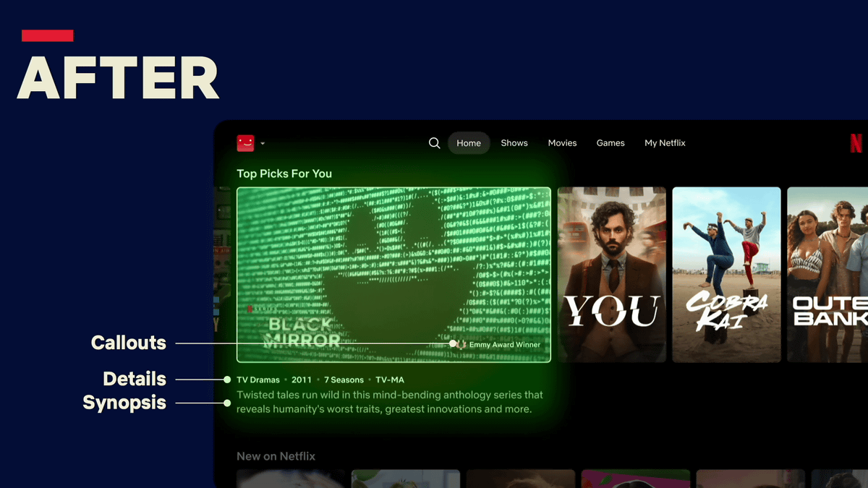Image resolution: width=868 pixels, height=488 pixels.
Task: Click the Black Mirror synopsis text
Action: point(390,402)
